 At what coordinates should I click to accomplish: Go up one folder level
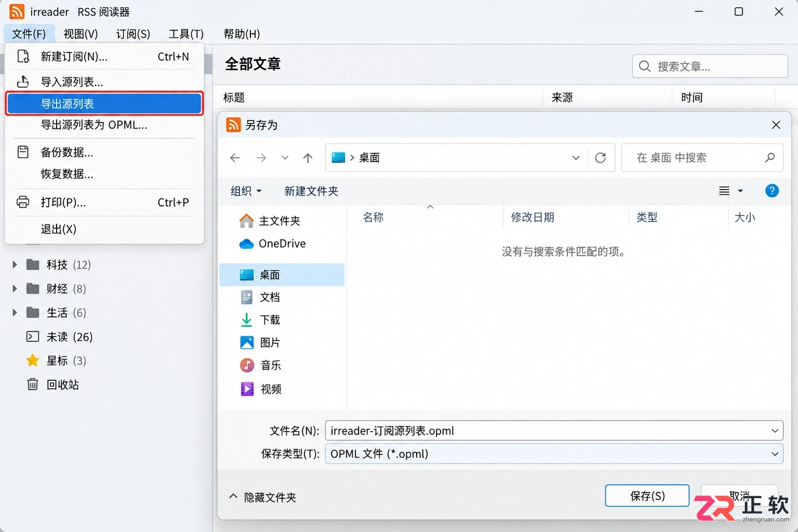308,158
